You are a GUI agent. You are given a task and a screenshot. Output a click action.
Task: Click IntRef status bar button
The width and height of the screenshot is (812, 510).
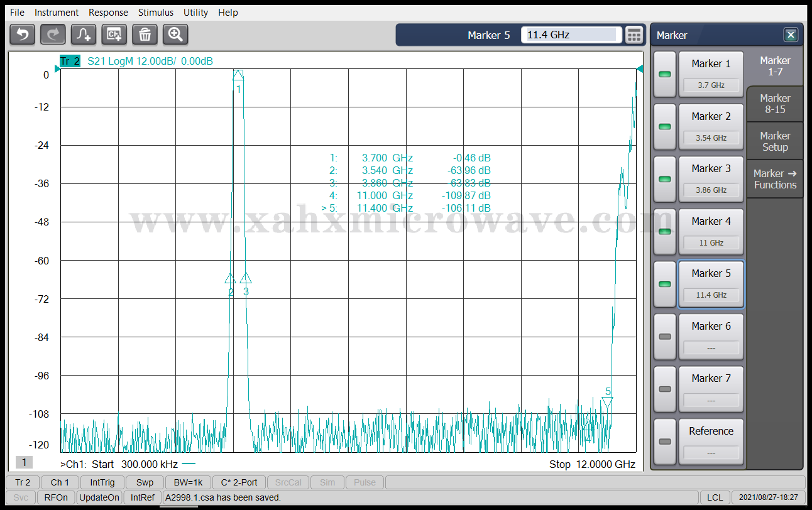(142, 497)
